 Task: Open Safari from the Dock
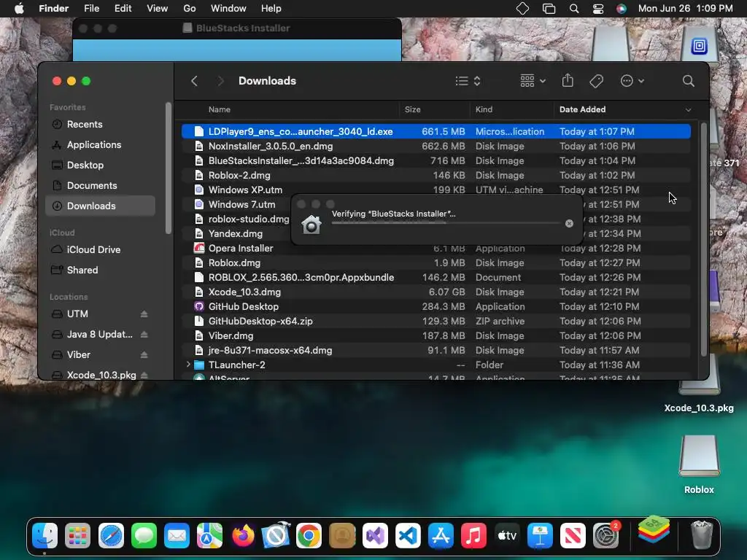[x=111, y=536]
